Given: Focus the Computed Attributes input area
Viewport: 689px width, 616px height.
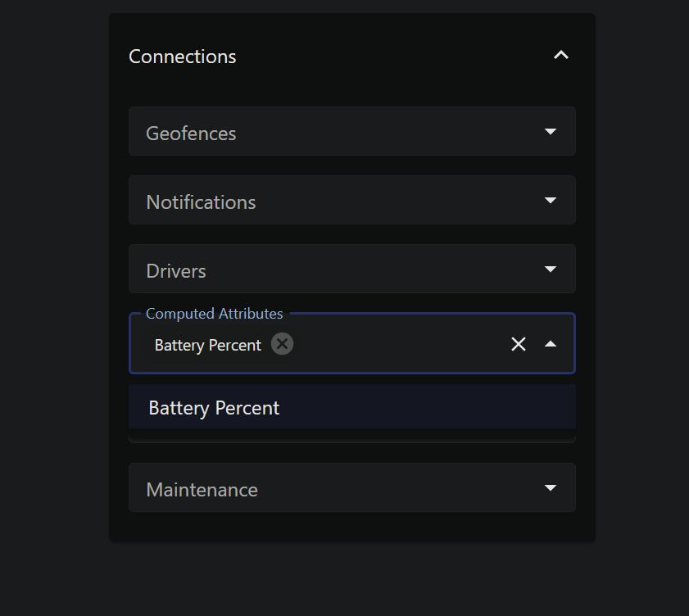Looking at the screenshot, I should tap(393, 345).
